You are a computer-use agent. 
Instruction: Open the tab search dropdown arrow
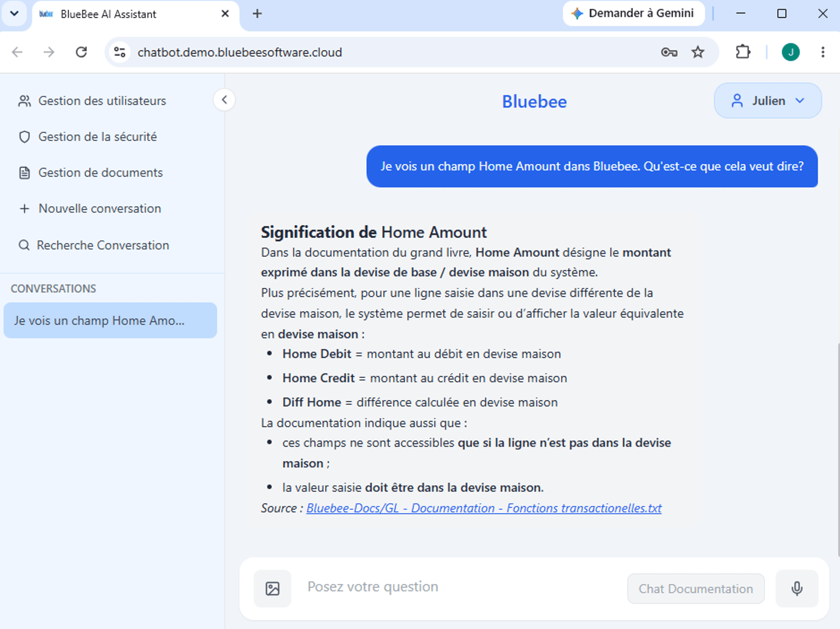coord(14,14)
